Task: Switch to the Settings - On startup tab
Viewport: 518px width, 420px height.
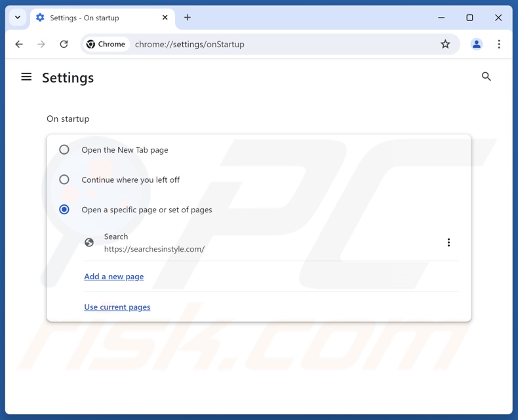Action: coord(92,18)
